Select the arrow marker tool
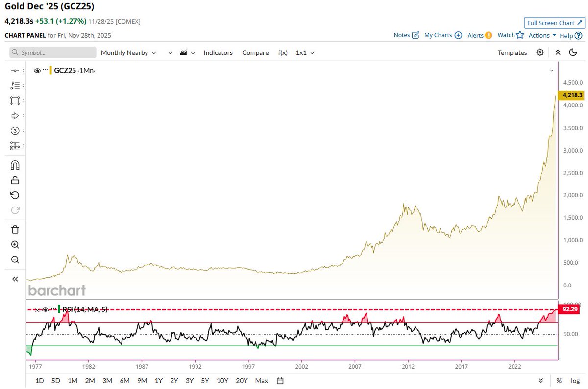Screen dimensions: 588x389 click(x=15, y=116)
